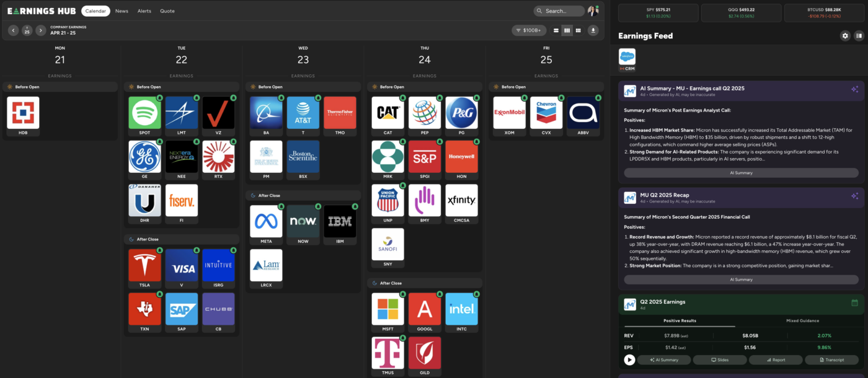
Task: Click the Search input field
Action: (x=559, y=11)
